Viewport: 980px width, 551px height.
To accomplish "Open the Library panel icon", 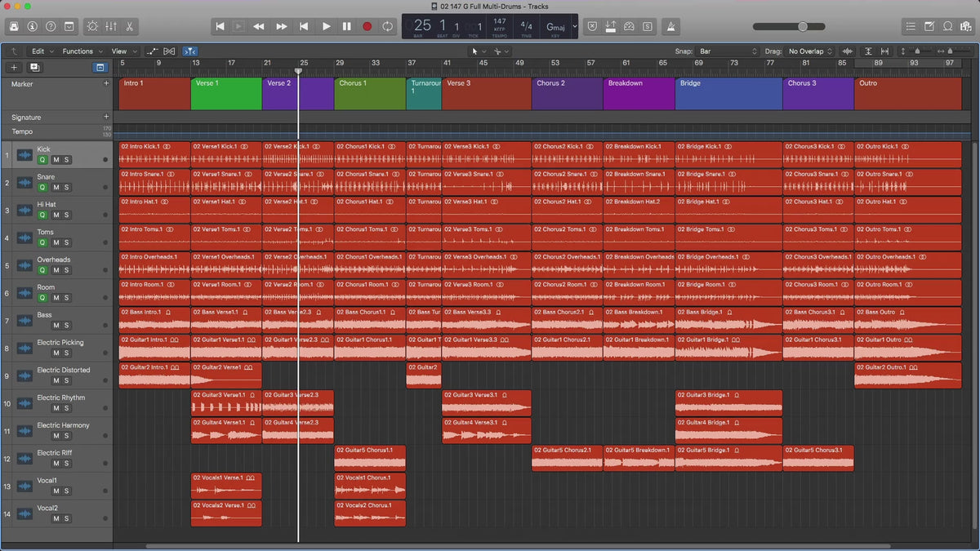I will coord(14,26).
